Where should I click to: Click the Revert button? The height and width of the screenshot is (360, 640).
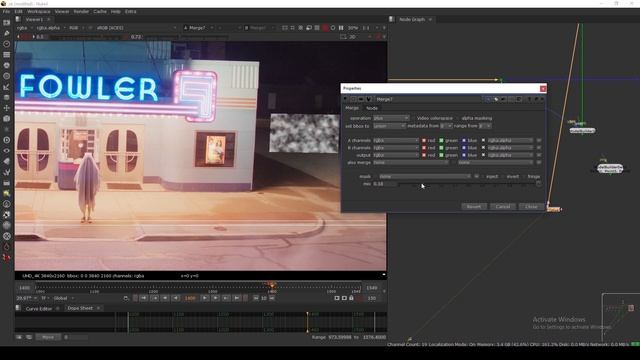pyautogui.click(x=474, y=207)
